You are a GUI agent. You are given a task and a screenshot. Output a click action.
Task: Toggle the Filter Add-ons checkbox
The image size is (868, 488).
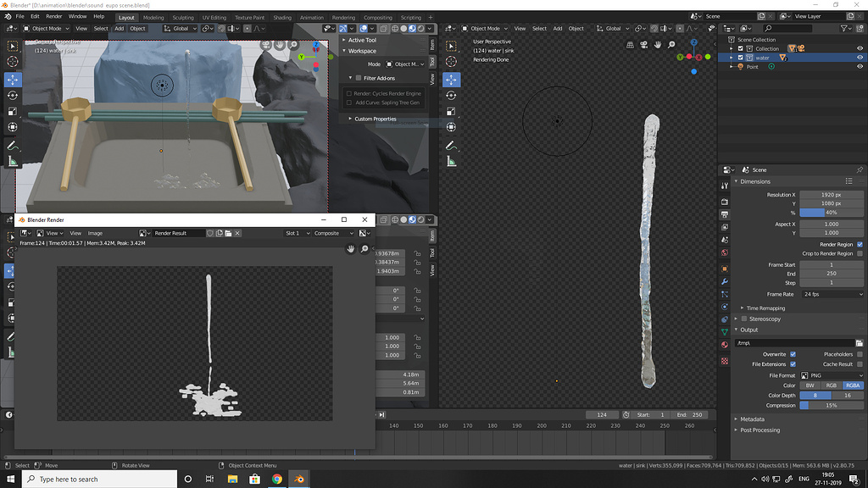(359, 78)
